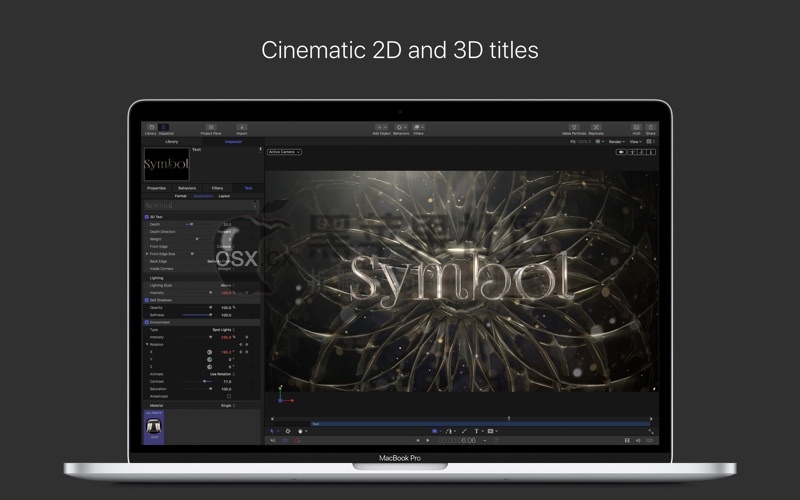Image resolution: width=800 pixels, height=500 pixels.
Task: Click the Share toolbar icon
Action: click(x=651, y=127)
